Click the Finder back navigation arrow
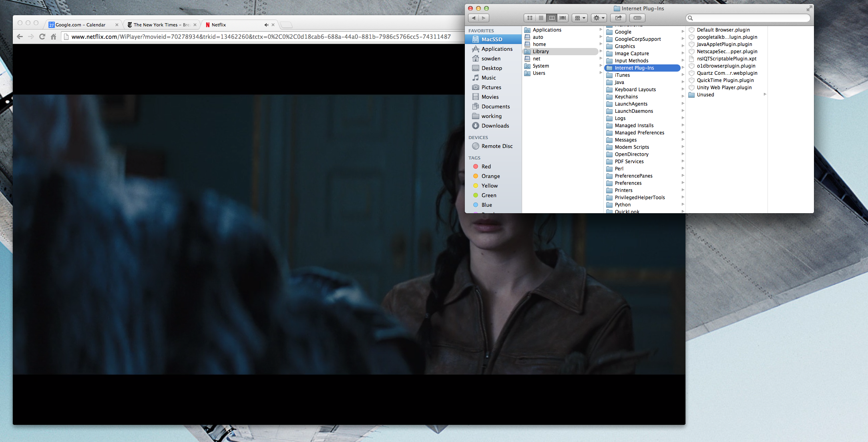 coord(474,18)
